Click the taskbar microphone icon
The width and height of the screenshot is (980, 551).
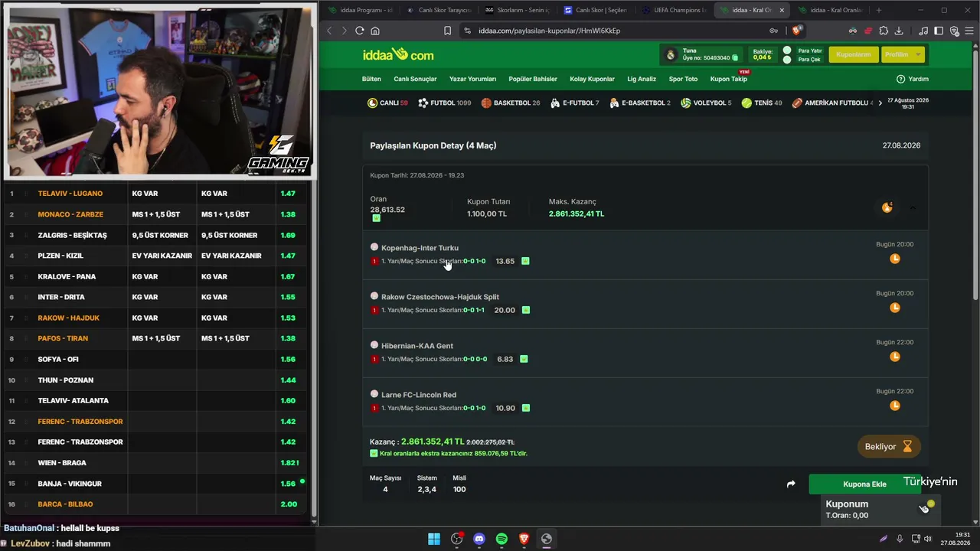(900, 539)
